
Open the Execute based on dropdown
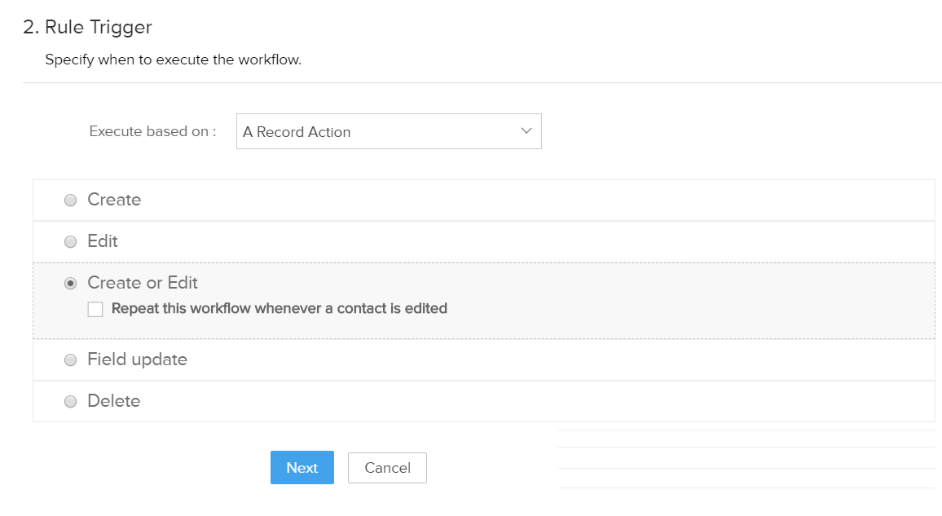[389, 131]
